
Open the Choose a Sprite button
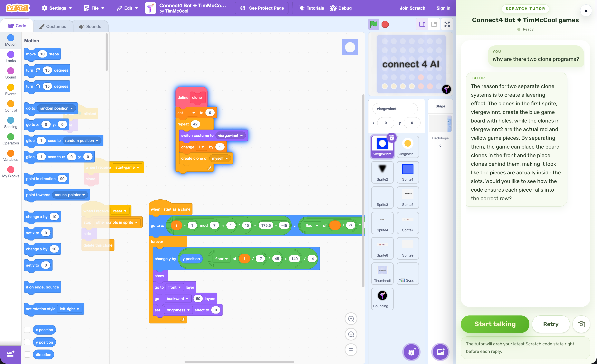[411, 352]
